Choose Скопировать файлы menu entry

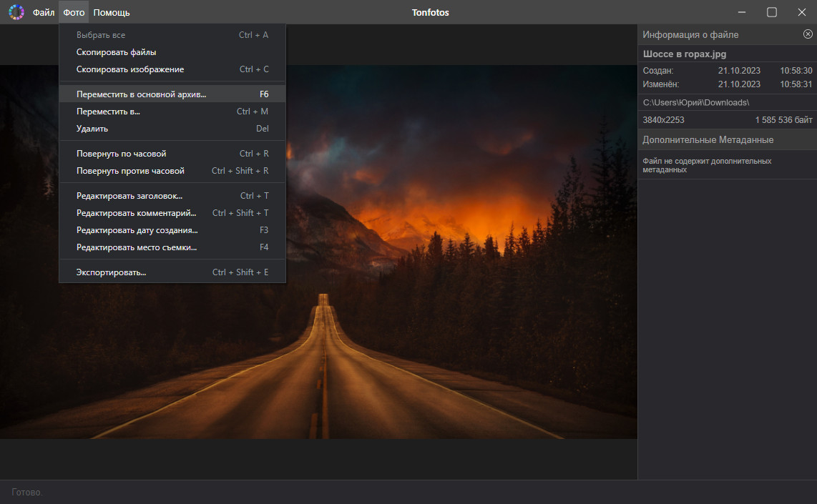pos(117,52)
